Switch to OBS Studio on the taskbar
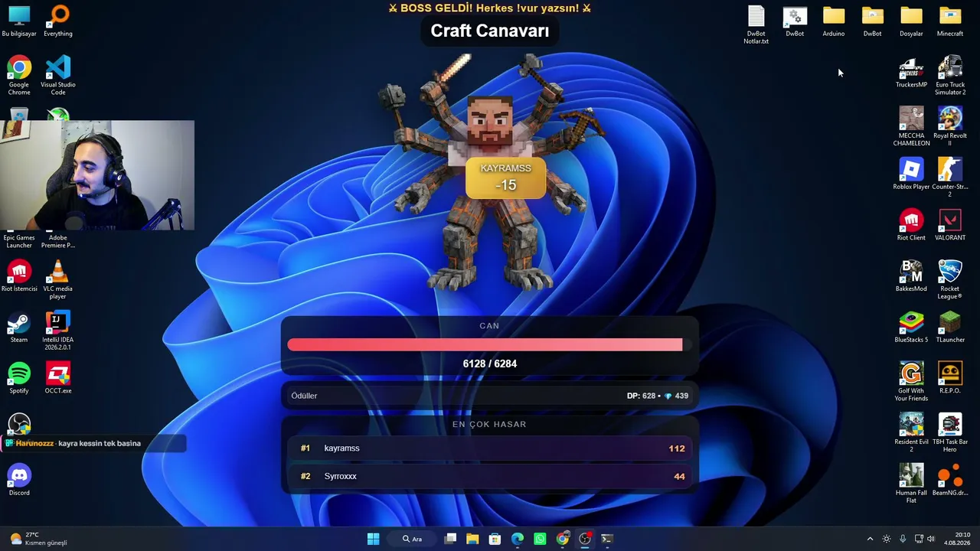 (585, 539)
